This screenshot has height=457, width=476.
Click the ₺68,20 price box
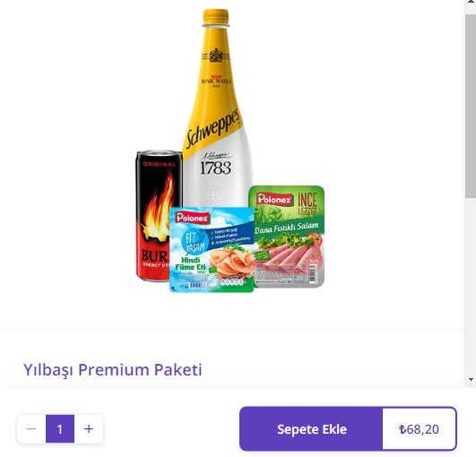tap(419, 429)
